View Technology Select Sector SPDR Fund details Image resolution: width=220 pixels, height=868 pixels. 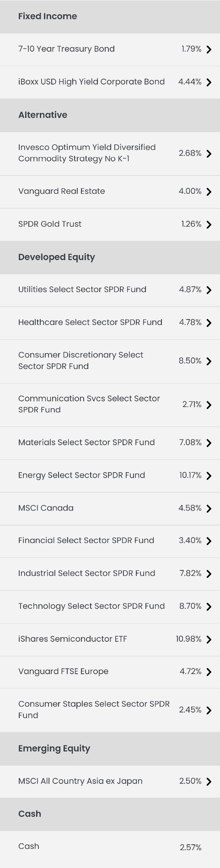(x=110, y=607)
